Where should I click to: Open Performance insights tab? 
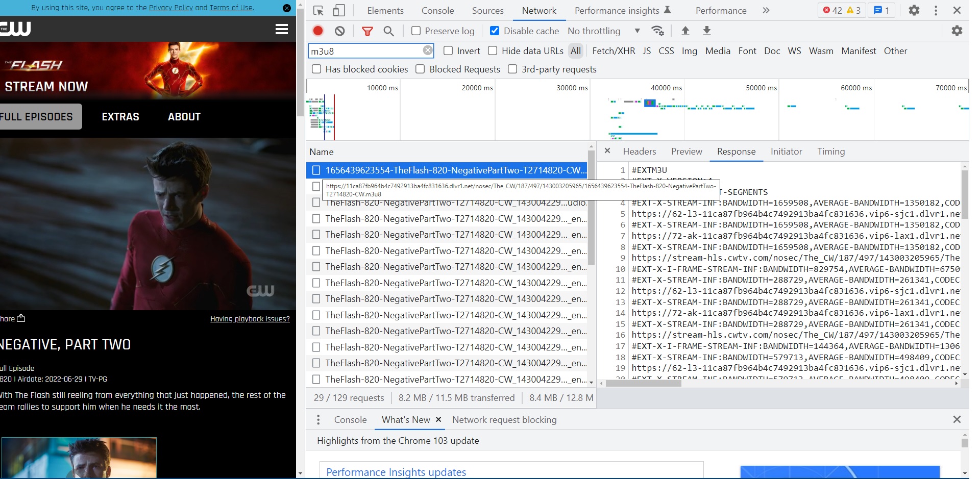(623, 10)
